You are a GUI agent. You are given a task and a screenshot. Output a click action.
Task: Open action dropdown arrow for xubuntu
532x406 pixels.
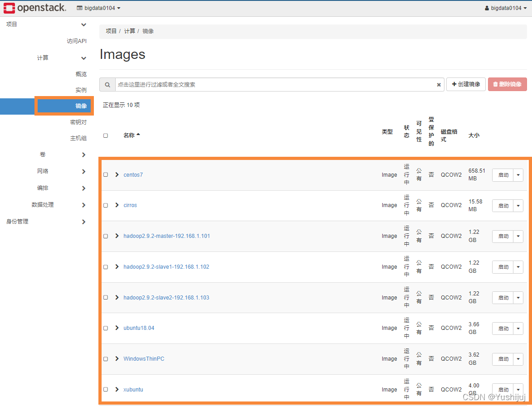[x=518, y=390]
